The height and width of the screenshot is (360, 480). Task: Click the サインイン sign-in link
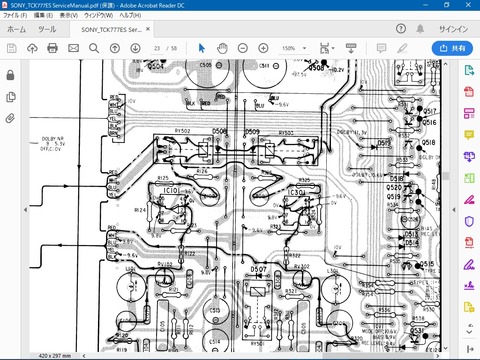coord(454,29)
